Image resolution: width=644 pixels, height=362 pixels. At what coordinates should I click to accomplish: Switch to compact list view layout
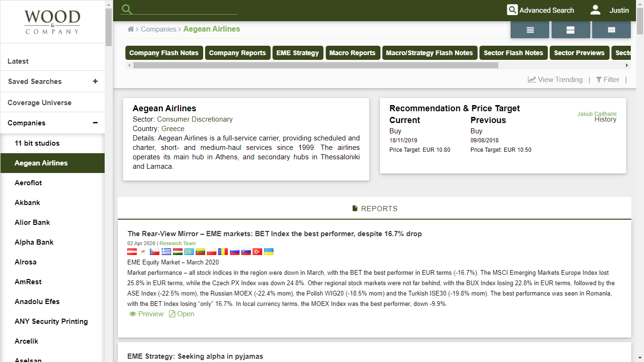530,30
